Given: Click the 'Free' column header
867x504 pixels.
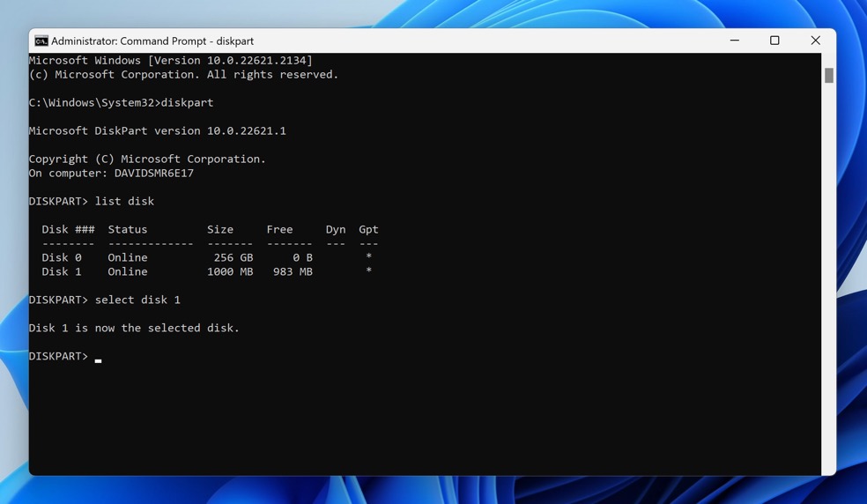Looking at the screenshot, I should (x=280, y=229).
